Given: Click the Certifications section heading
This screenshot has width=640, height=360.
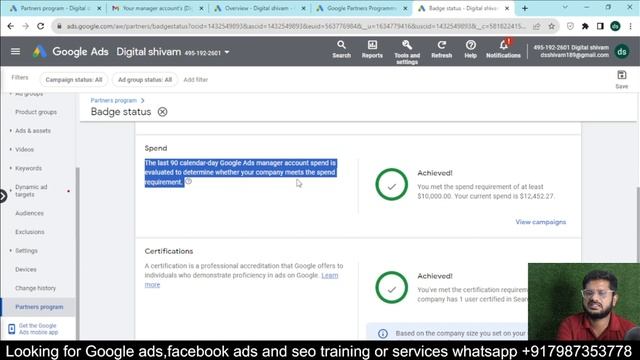Looking at the screenshot, I should [169, 251].
